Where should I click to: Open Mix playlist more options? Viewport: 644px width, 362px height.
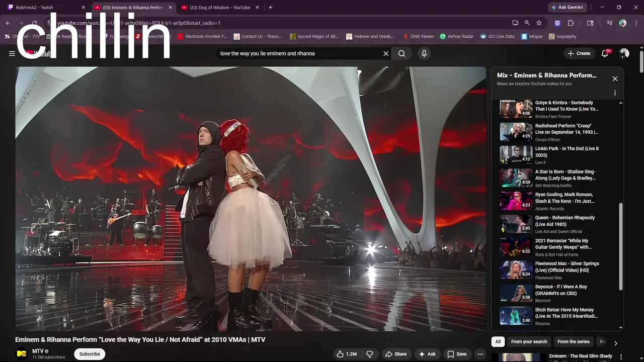click(615, 93)
